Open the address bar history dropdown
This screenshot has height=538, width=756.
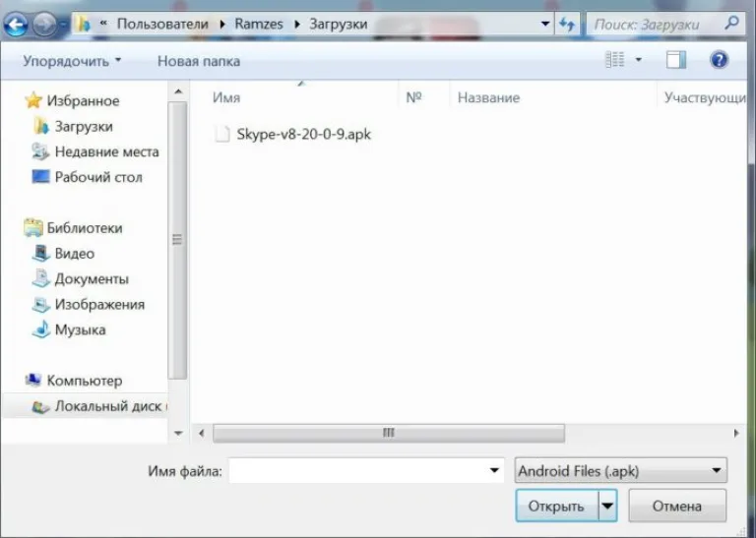pos(545,24)
